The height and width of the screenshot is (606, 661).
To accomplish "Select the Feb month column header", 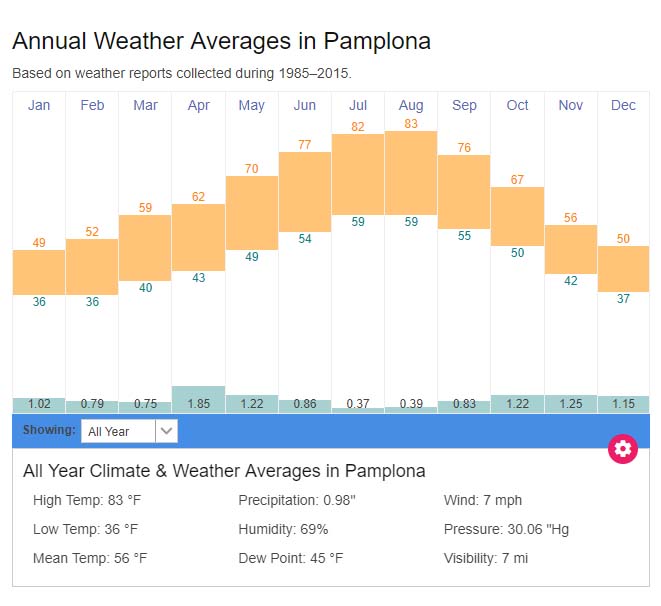I will 92,105.
